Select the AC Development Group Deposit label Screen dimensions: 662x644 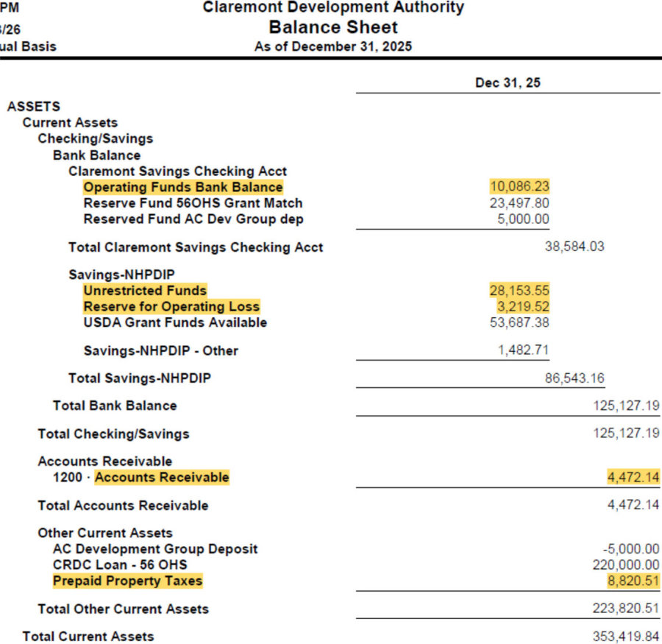155,549
